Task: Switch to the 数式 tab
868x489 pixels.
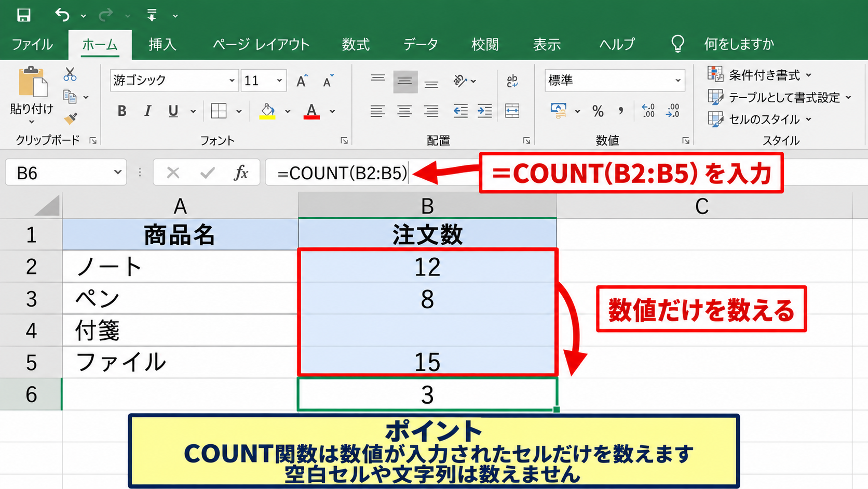Action: click(356, 44)
